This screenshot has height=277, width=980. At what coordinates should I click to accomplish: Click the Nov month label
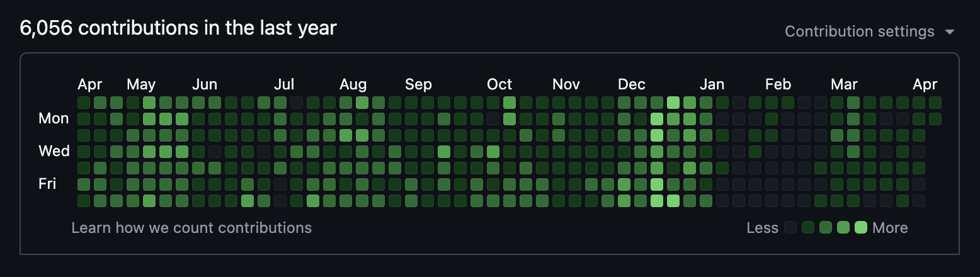pos(566,84)
